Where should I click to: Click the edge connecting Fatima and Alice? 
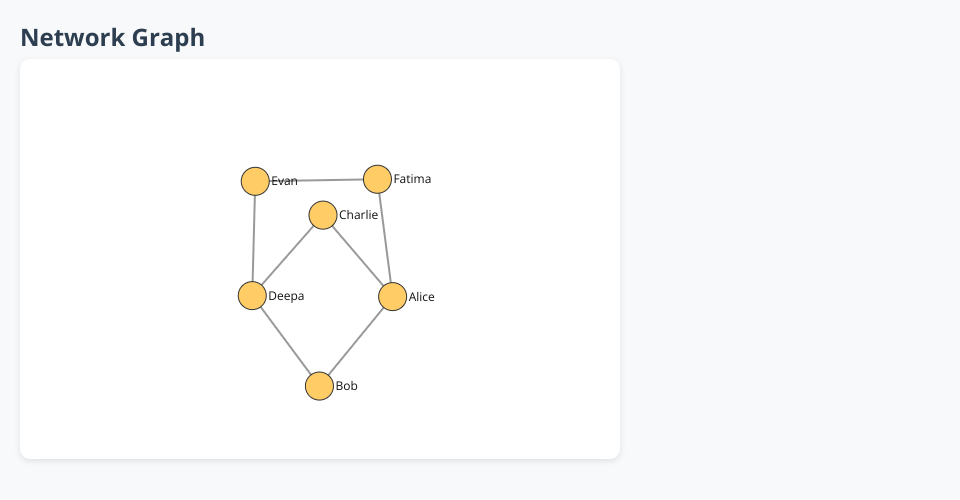(384, 238)
